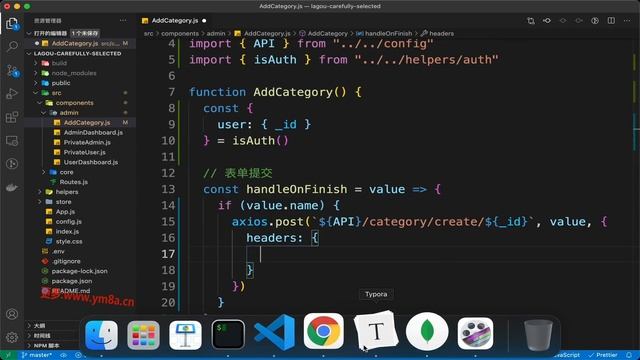The width and height of the screenshot is (640, 360).
Task: Open the Trash in the Dock
Action: point(538,335)
